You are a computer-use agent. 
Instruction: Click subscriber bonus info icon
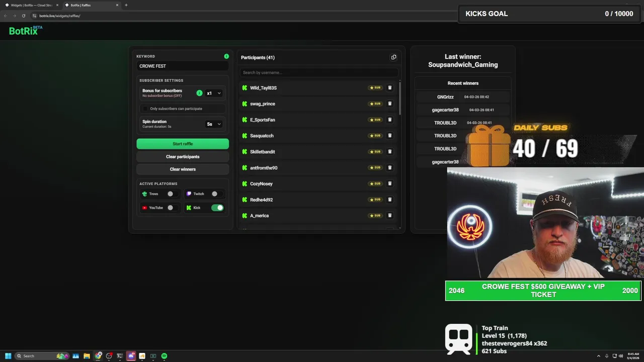point(199,93)
